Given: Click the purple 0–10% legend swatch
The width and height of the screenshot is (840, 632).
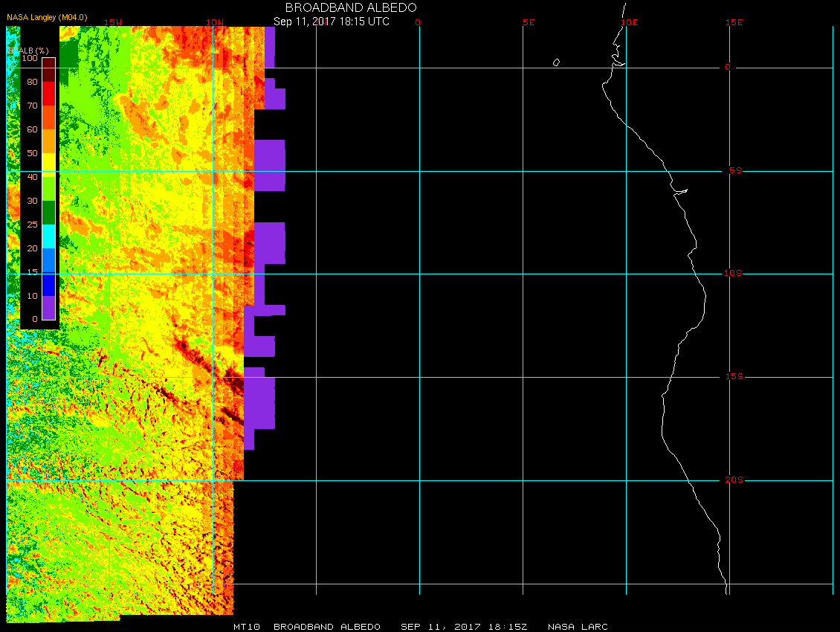Looking at the screenshot, I should click(x=48, y=308).
